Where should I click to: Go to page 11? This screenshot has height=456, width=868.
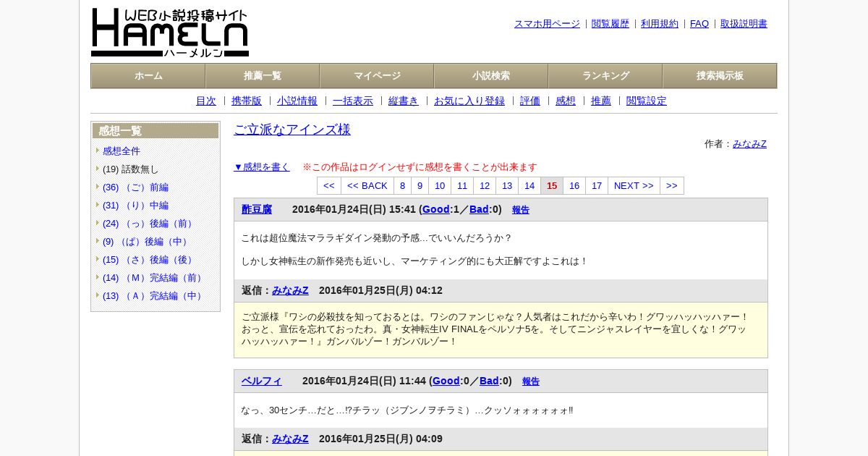(462, 186)
